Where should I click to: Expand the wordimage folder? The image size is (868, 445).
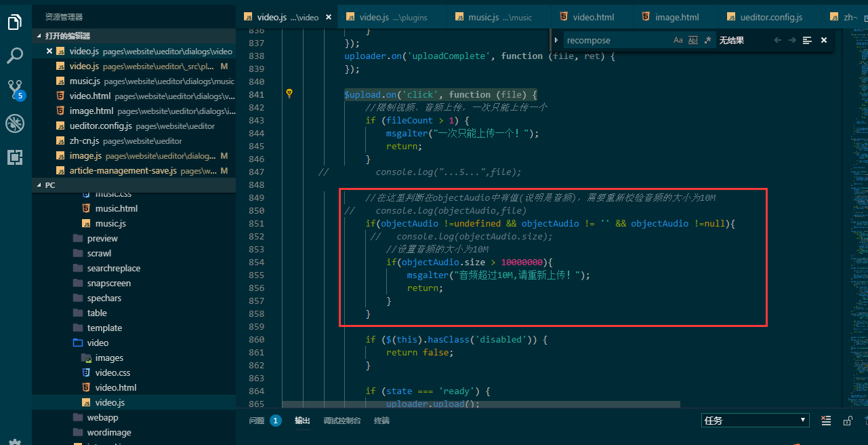[109, 432]
